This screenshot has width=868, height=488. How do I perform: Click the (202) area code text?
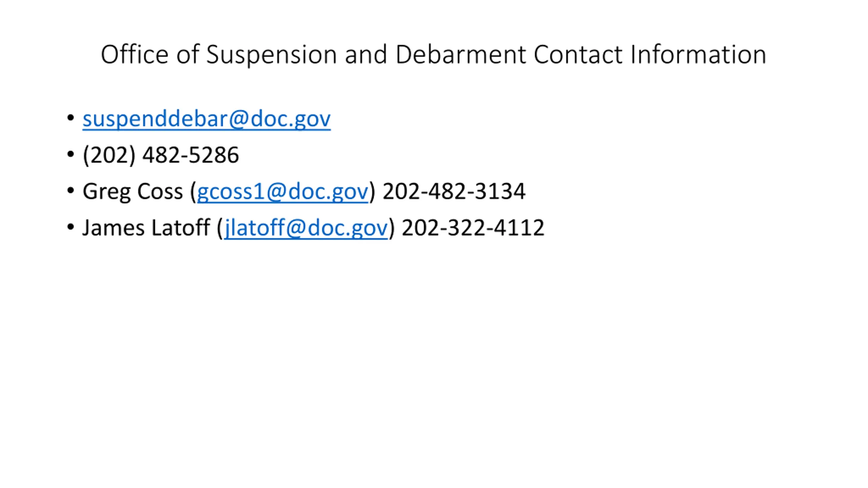109,155
